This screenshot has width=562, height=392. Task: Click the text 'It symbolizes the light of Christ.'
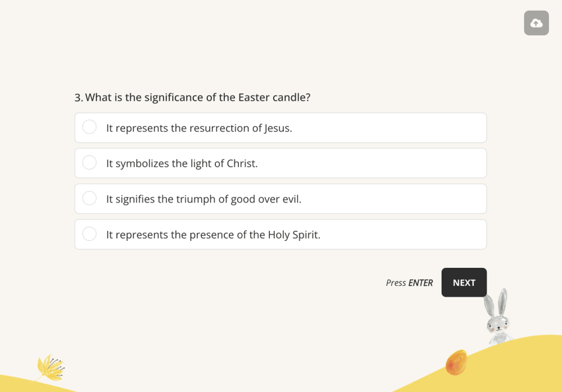182,163
